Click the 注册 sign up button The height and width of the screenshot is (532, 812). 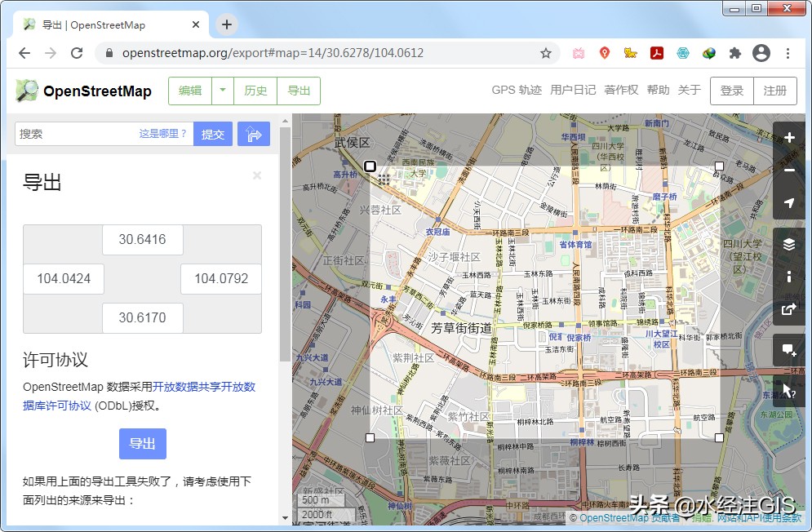(774, 91)
